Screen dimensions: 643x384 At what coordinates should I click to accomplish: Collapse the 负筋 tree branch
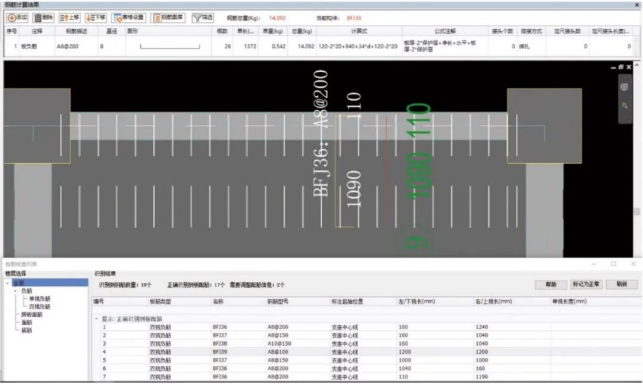(16, 291)
